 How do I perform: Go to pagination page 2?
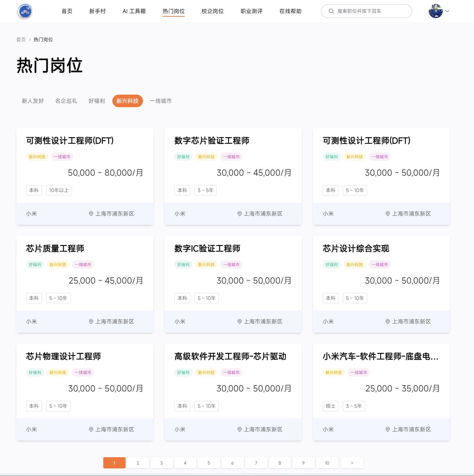pos(138,463)
